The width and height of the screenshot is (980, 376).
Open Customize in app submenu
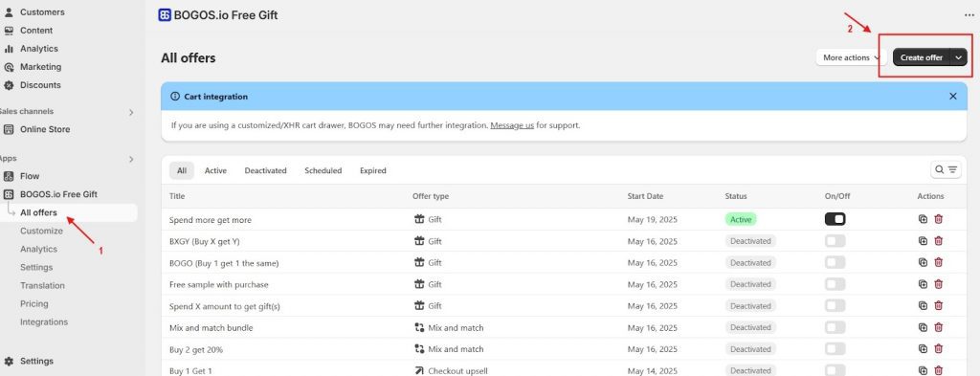[x=41, y=232]
